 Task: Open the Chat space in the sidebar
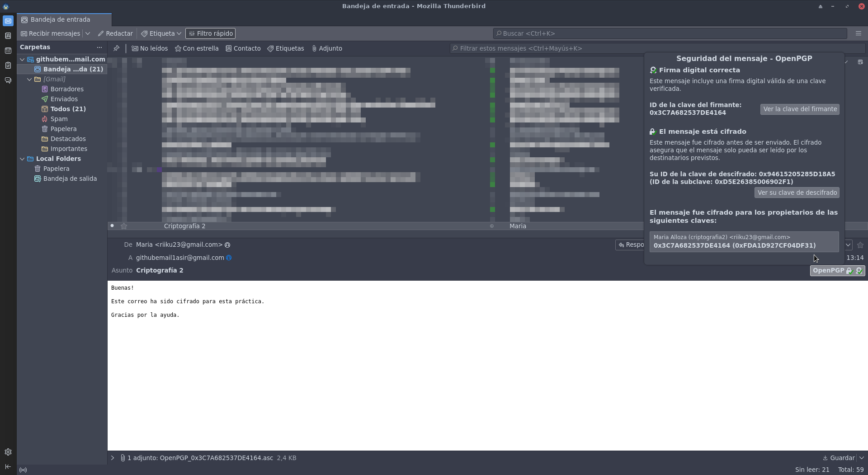click(x=8, y=80)
